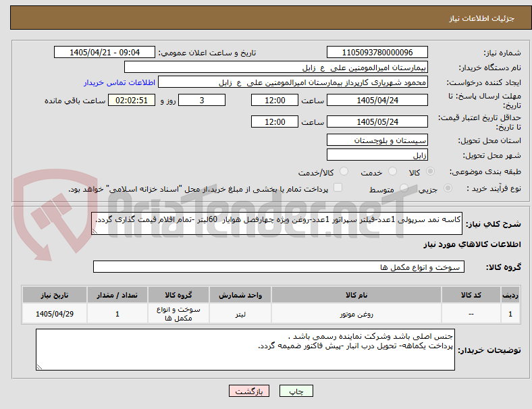The height and width of the screenshot is (409, 532).
Task: Click the بازگشت (back) button
Action: [x=249, y=391]
